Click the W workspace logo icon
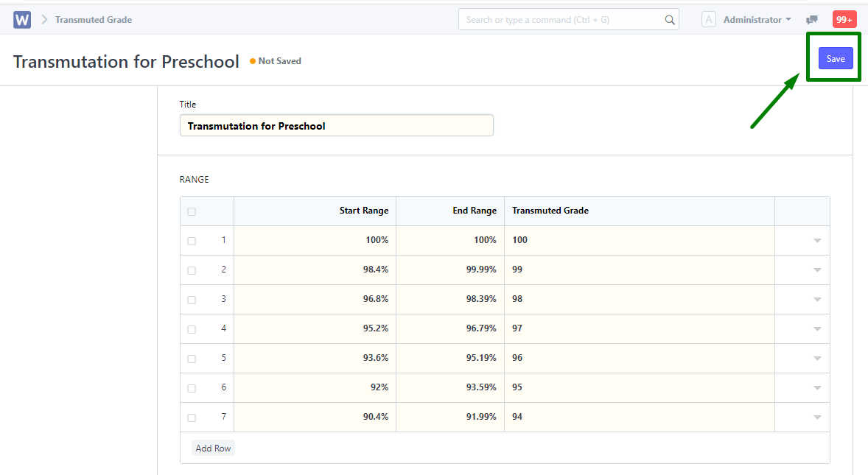868x475 pixels. [21, 19]
